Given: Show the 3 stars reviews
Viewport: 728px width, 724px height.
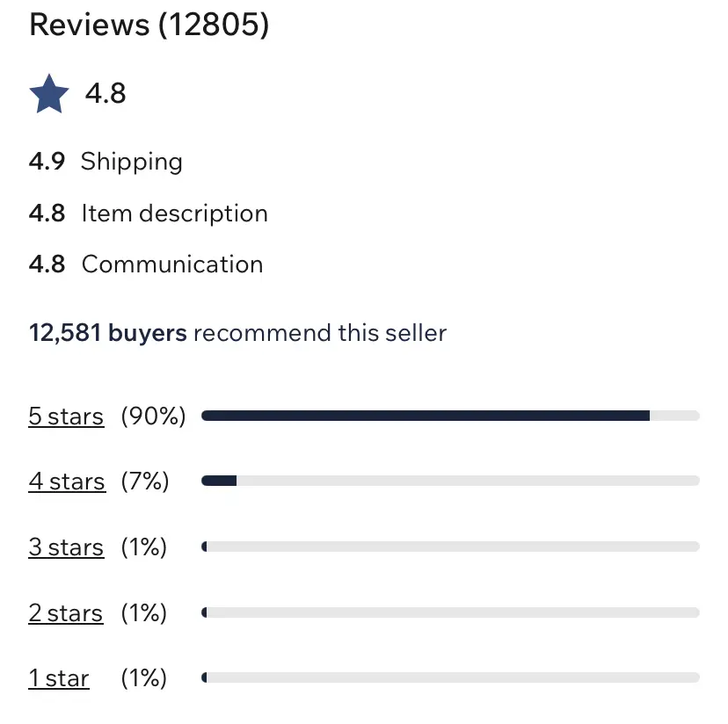Looking at the screenshot, I should (66, 547).
